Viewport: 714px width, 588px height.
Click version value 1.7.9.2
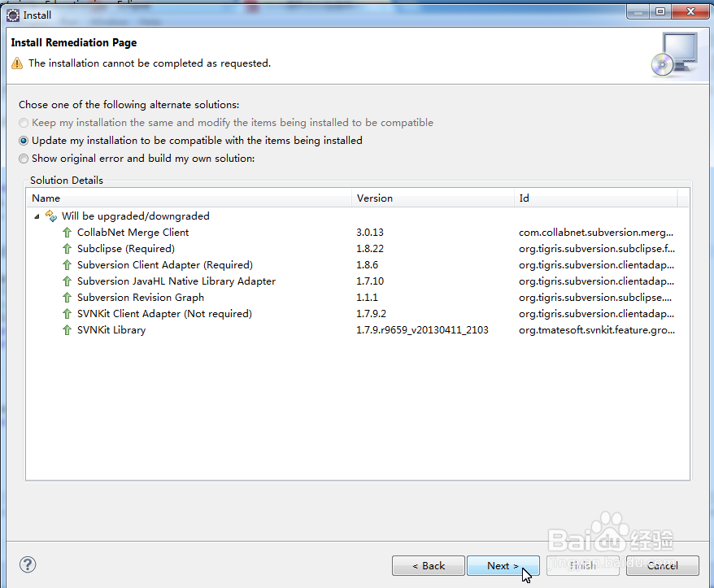371,314
